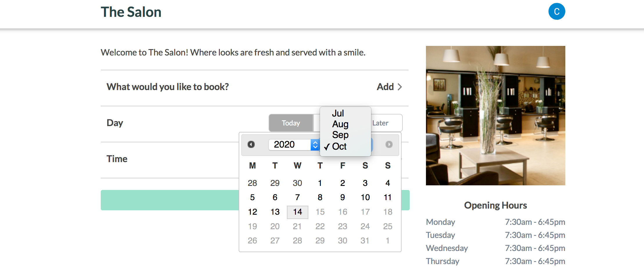Click the green booking button

pyautogui.click(x=170, y=200)
